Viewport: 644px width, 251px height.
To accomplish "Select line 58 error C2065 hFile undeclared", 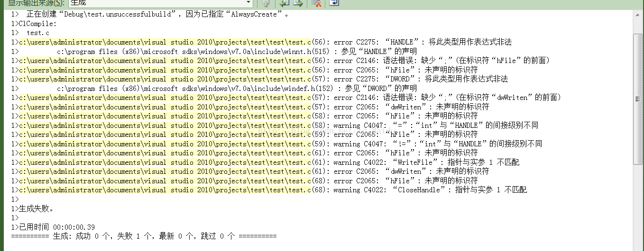I will click(245, 116).
